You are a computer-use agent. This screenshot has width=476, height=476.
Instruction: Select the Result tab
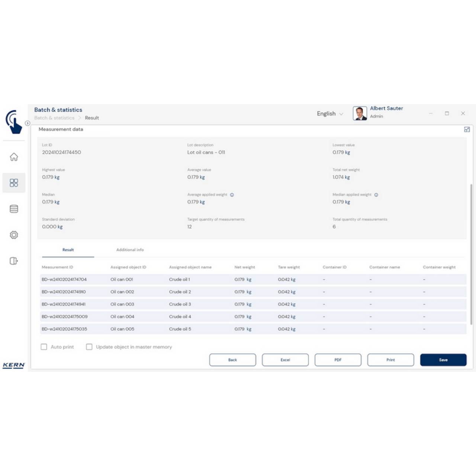point(68,250)
